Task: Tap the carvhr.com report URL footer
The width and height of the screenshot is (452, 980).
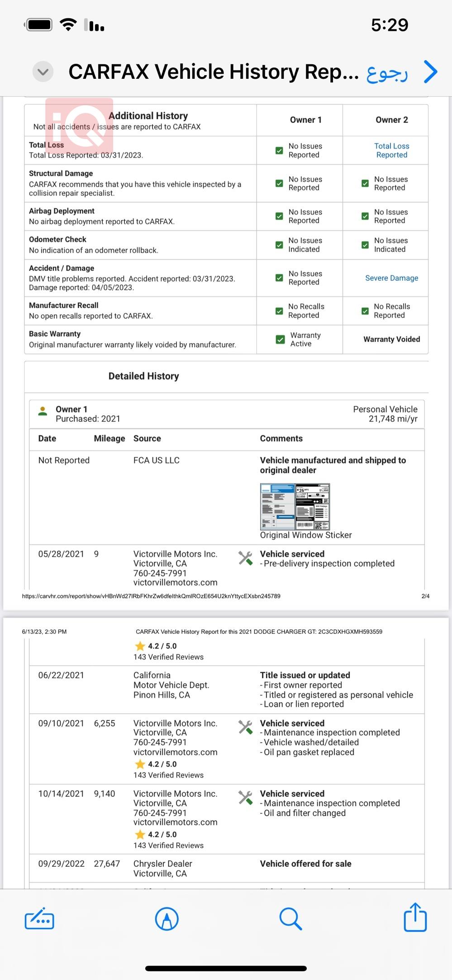Action: [151, 596]
